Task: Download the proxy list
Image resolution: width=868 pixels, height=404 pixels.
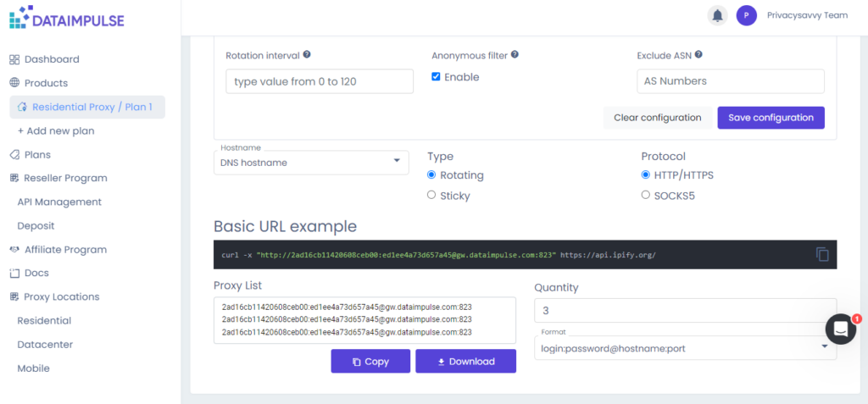Action: pos(465,362)
